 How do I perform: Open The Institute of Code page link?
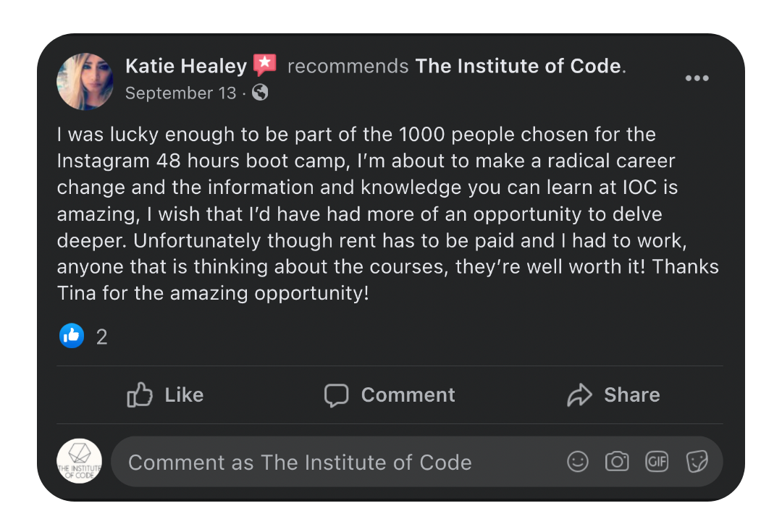pyautogui.click(x=518, y=67)
